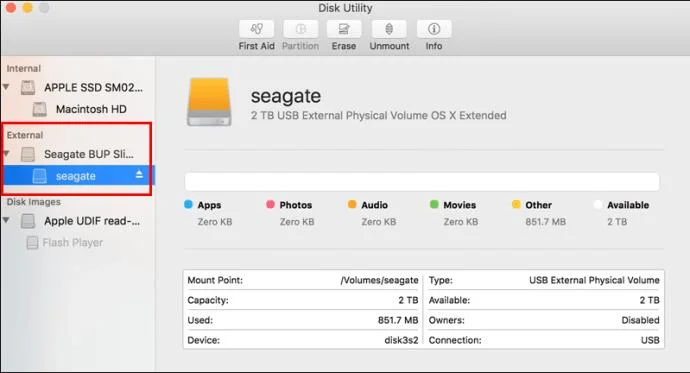Click the Unmount toolbar icon
Viewport: 690px width, 373px height.
click(x=389, y=29)
